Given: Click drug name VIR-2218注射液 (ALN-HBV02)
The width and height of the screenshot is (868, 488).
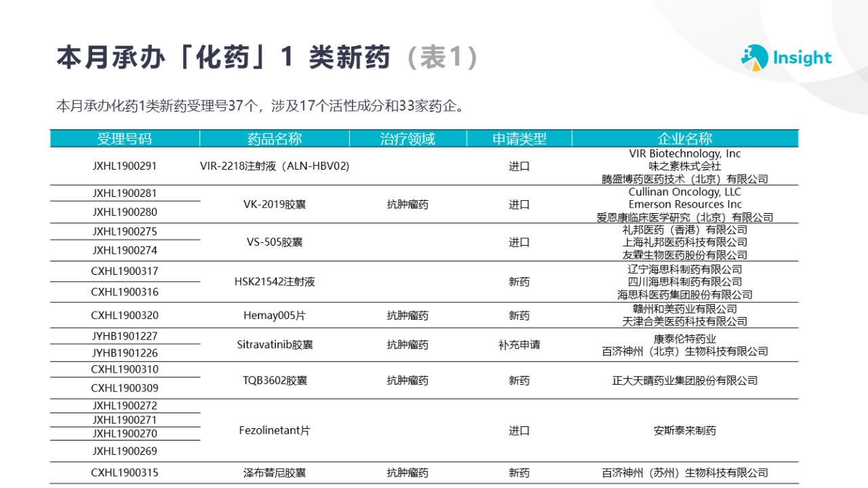Looking at the screenshot, I should click(x=275, y=166).
